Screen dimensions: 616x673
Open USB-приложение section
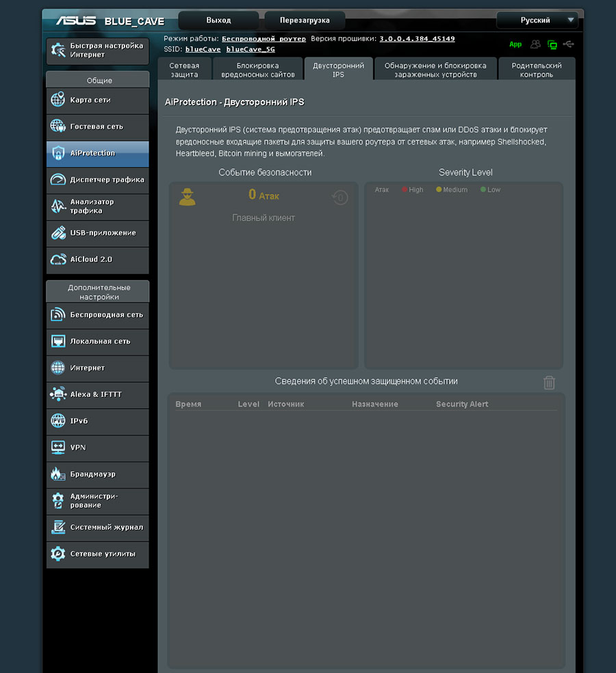[x=97, y=233]
